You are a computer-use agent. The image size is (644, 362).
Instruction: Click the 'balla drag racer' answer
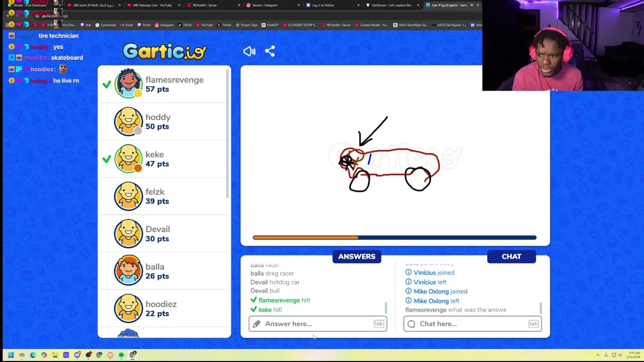272,274
